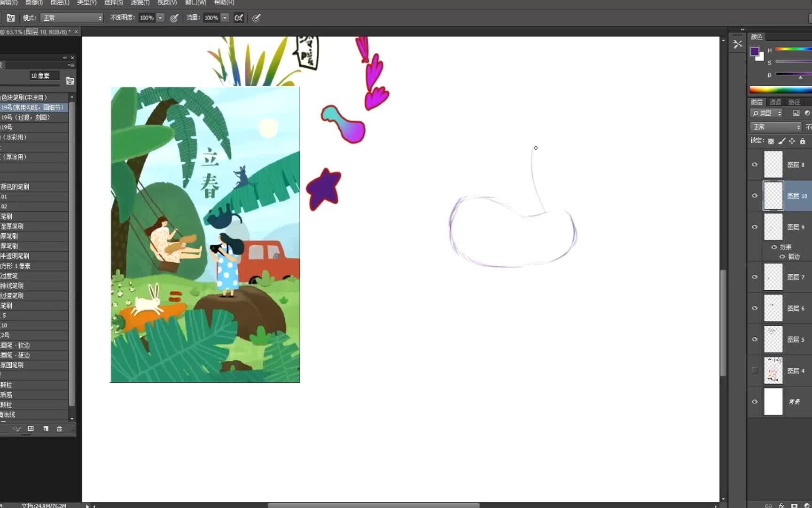Delete brush with trash icon

59,429
